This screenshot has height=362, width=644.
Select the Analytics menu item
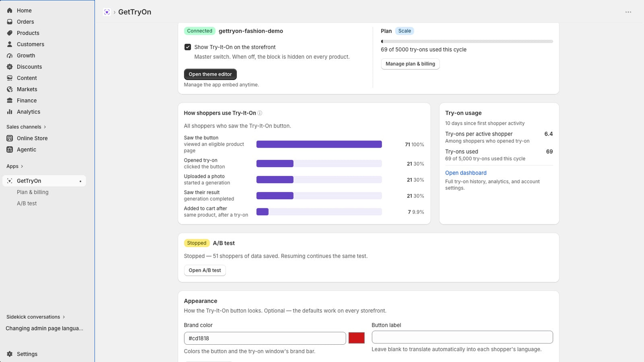click(44, 112)
